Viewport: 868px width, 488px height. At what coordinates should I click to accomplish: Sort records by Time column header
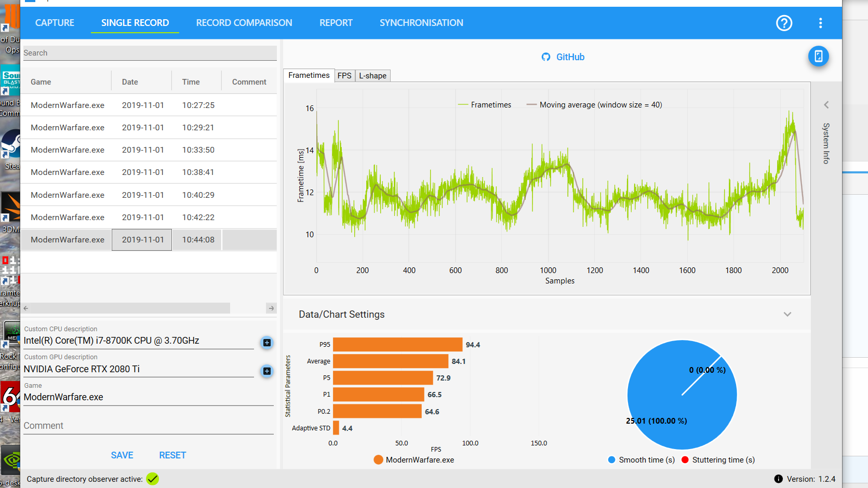[191, 82]
